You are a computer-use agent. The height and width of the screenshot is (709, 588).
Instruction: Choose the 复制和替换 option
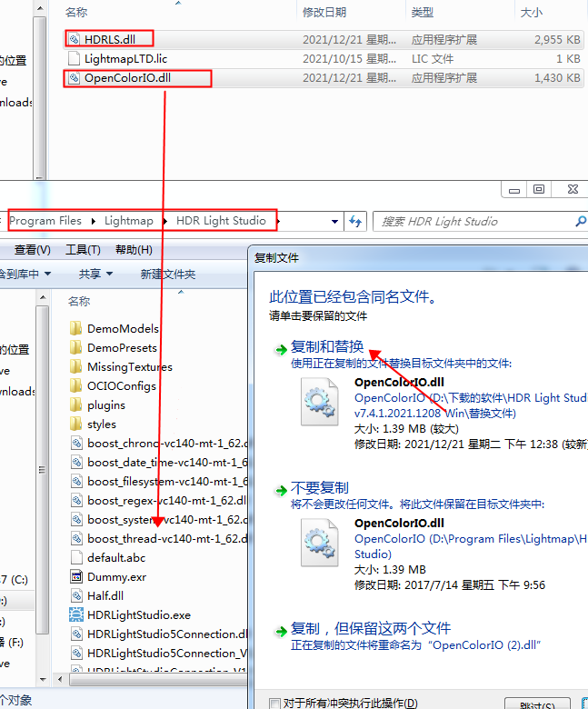[x=326, y=346]
